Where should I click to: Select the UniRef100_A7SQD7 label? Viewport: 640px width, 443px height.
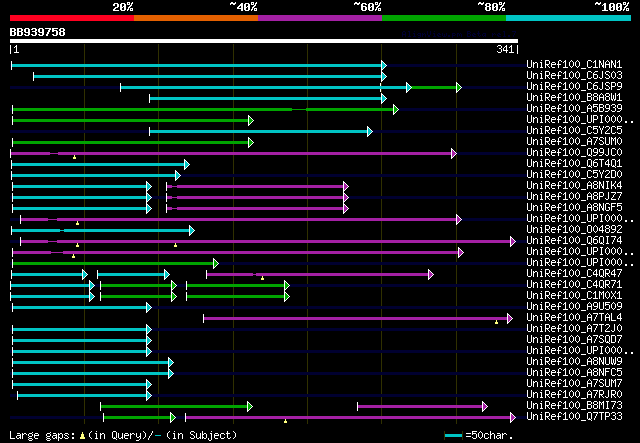click(x=574, y=339)
